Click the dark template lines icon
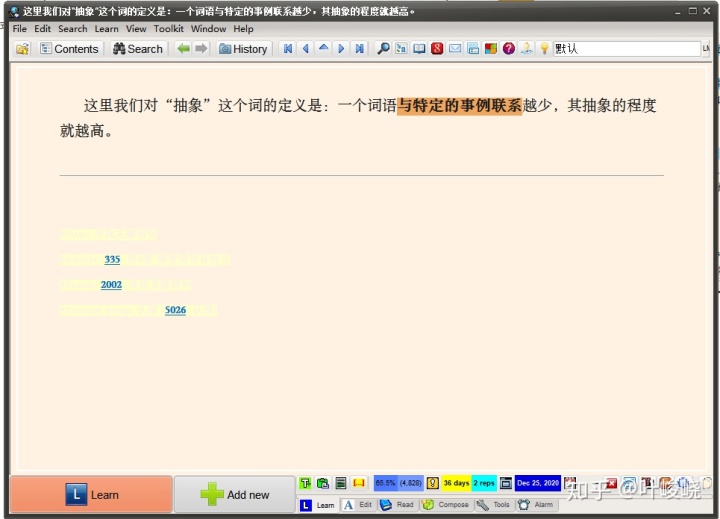720x519 pixels. pos(341,483)
